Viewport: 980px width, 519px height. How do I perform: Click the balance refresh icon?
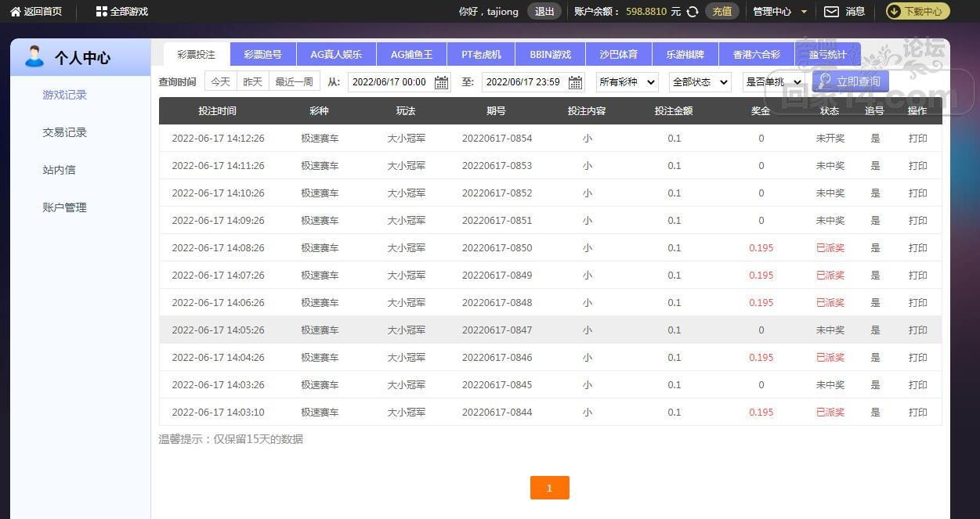click(x=693, y=12)
